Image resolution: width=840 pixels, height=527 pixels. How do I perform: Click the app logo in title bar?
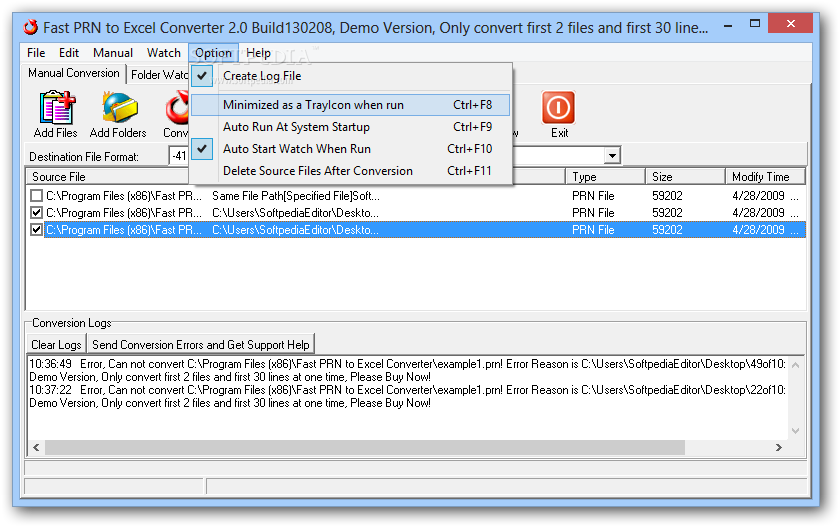[x=31, y=27]
